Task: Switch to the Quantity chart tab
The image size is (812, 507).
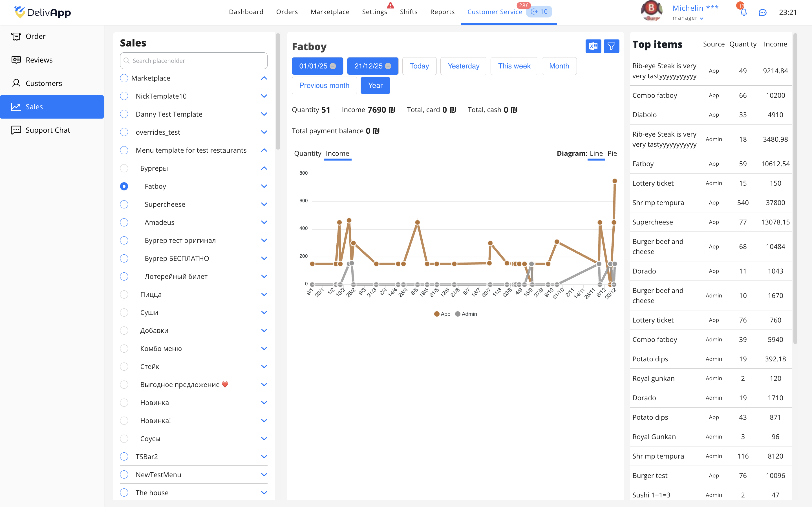Action: tap(307, 153)
